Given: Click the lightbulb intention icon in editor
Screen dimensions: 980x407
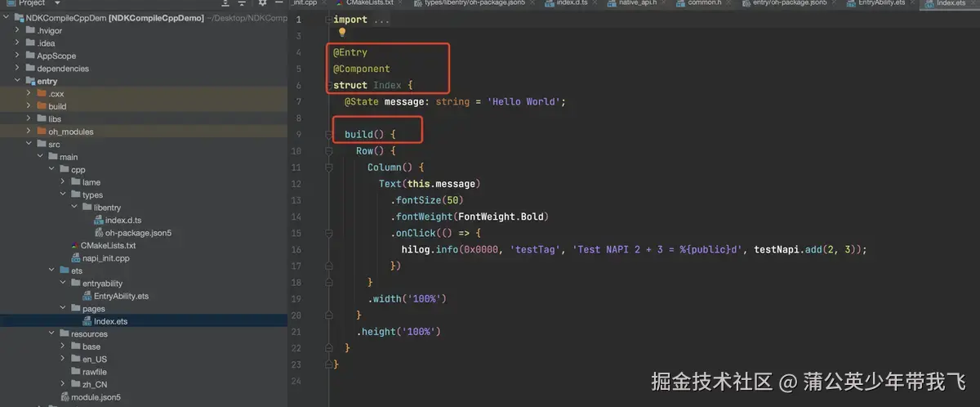Looking at the screenshot, I should [x=342, y=33].
